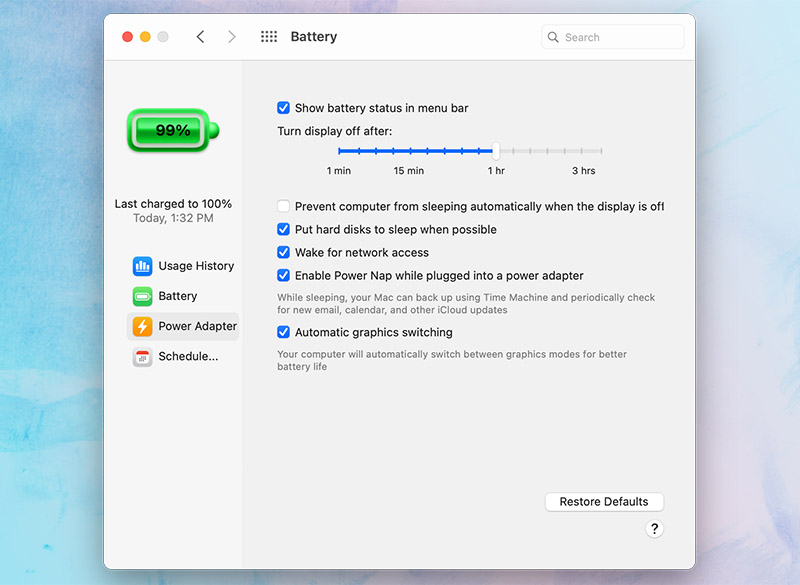
Task: Click the display-off slider at 15 min
Action: [409, 151]
